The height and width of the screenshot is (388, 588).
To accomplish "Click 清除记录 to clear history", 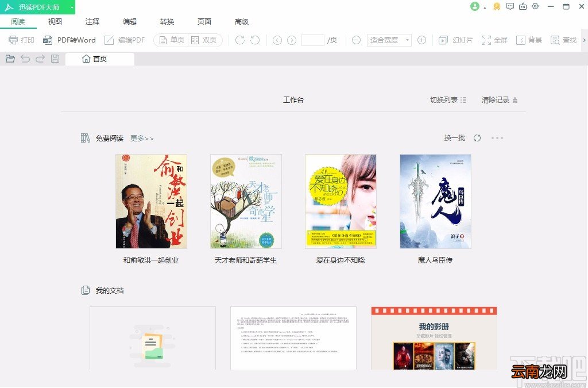I will [x=500, y=100].
